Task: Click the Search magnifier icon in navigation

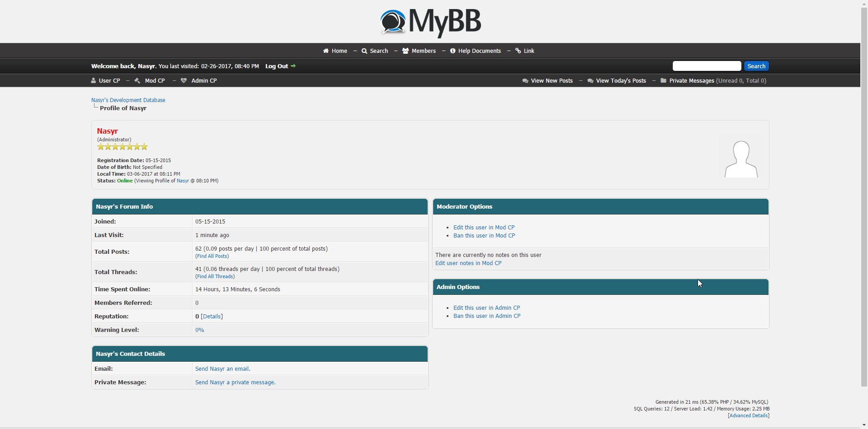Action: (x=364, y=51)
